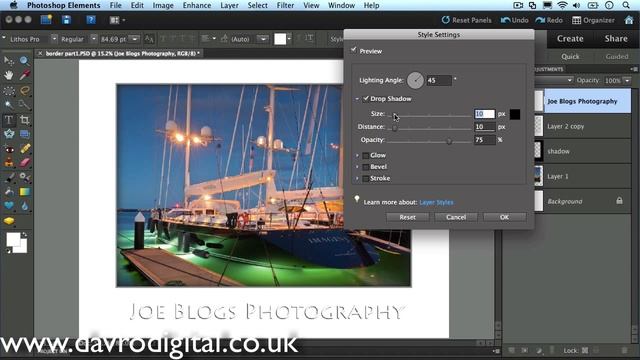Image resolution: width=640 pixels, height=360 pixels.
Task: Select the Zoom tool
Action: point(24,61)
